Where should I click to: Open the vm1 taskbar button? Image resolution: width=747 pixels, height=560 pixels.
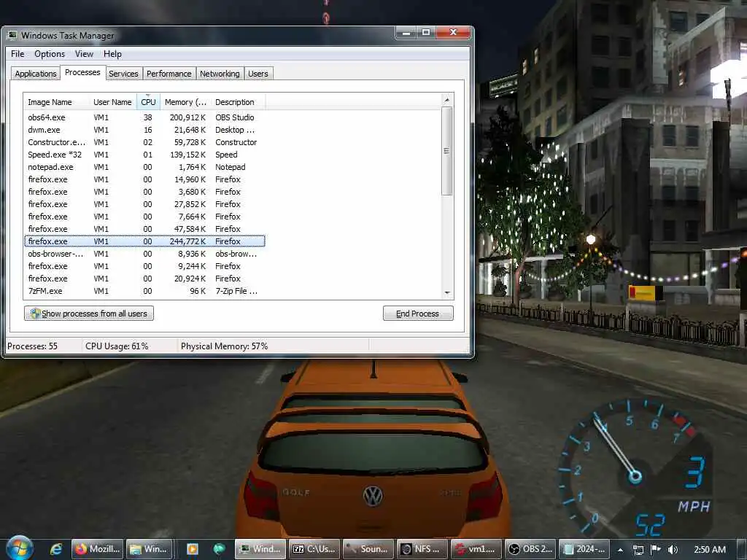476,549
